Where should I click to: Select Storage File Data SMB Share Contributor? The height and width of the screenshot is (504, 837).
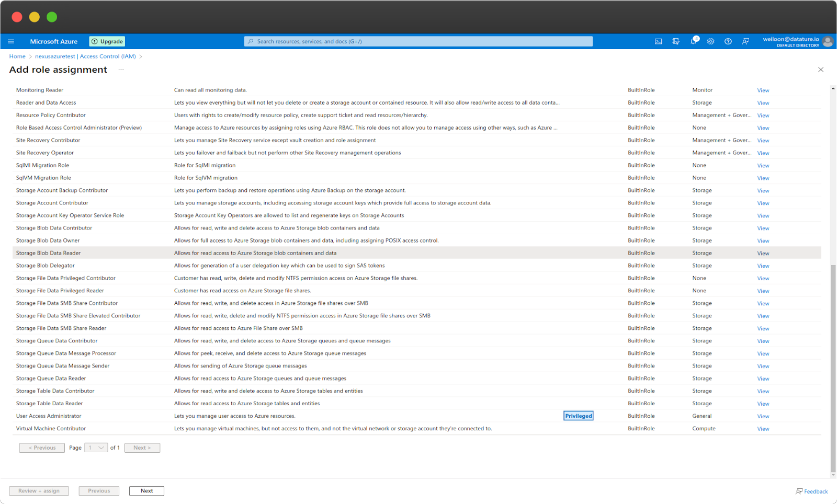point(67,303)
